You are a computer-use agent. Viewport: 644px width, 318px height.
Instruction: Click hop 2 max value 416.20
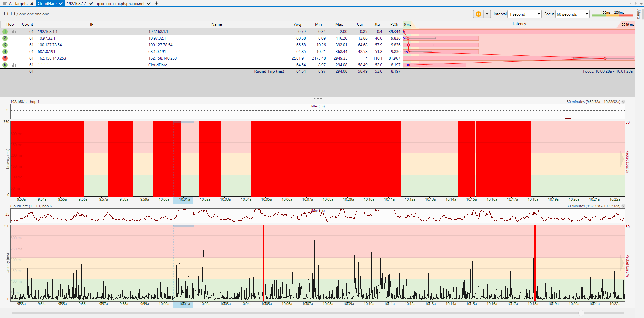341,38
